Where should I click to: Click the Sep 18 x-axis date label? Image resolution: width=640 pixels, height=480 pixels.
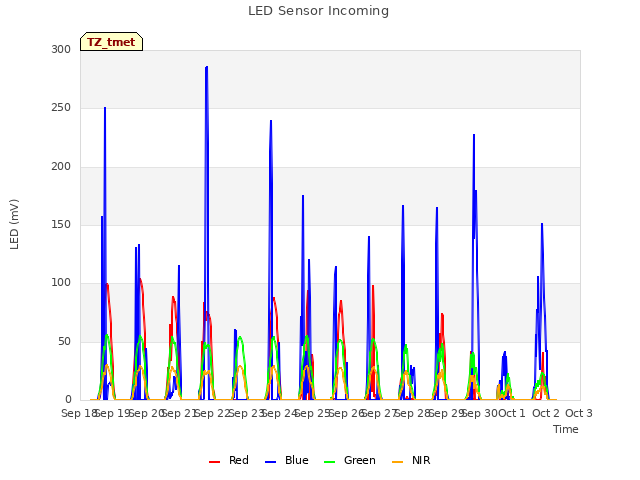pos(78,413)
